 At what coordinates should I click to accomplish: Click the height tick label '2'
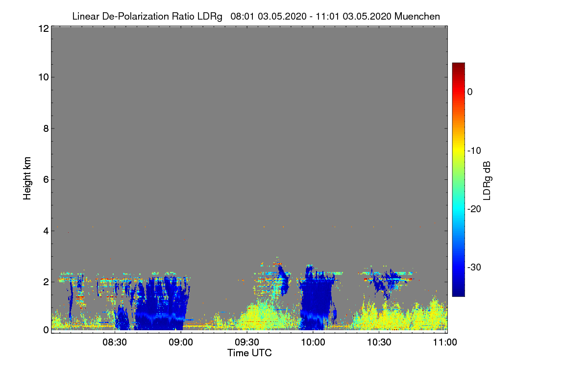pyautogui.click(x=45, y=282)
